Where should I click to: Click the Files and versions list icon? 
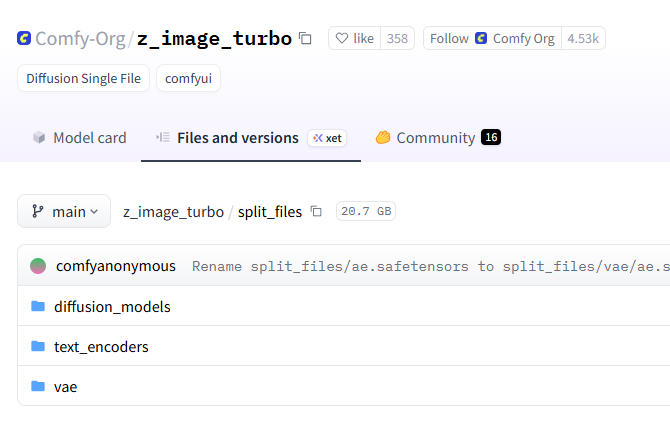pos(163,137)
